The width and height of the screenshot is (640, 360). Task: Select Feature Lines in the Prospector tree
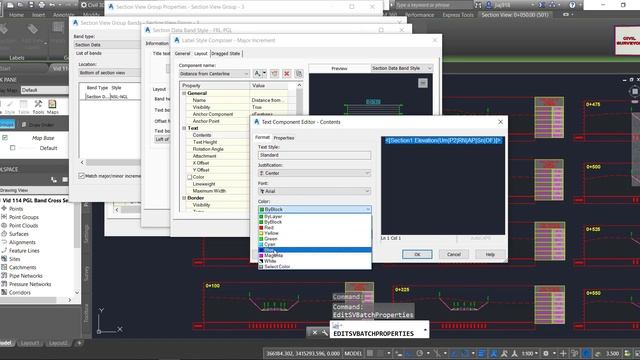24,251
